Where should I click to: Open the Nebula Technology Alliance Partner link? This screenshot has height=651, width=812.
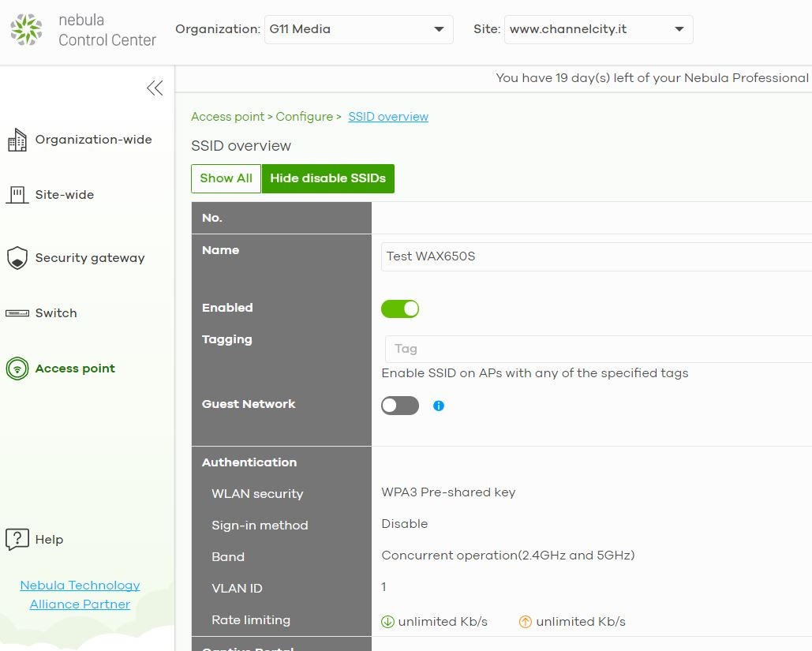[x=80, y=595]
